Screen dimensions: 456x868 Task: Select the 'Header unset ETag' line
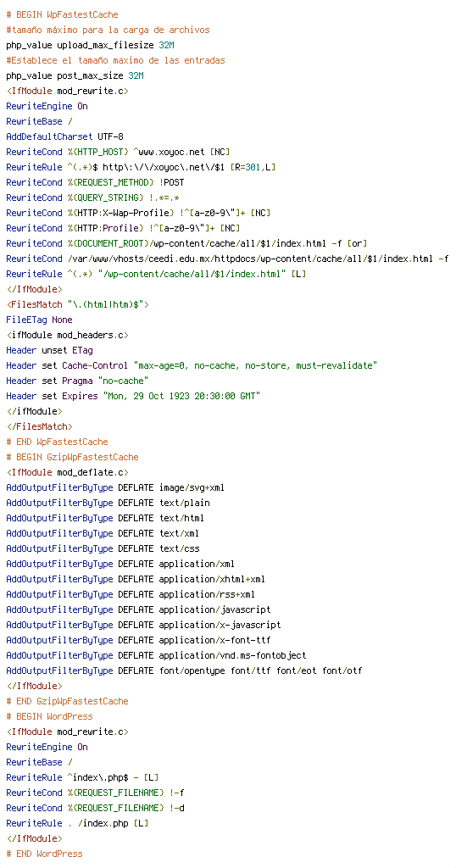[x=50, y=350]
